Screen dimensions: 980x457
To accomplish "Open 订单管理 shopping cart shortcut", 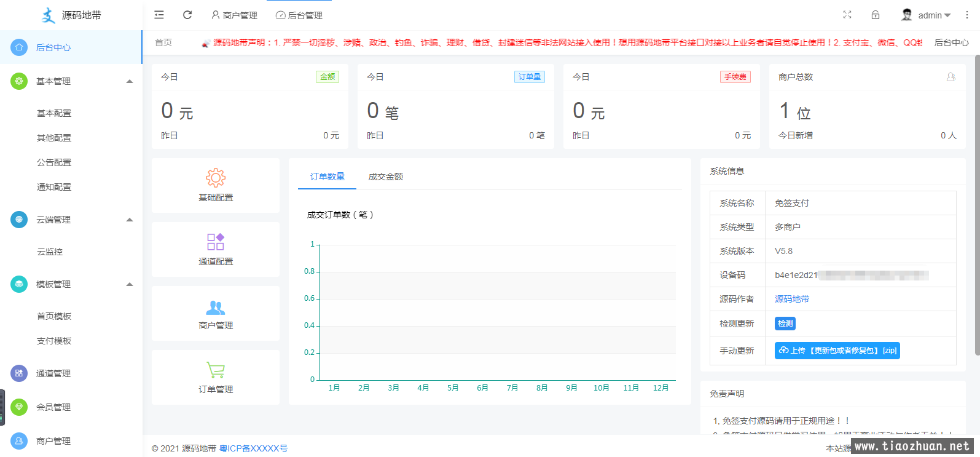I will click(x=216, y=377).
